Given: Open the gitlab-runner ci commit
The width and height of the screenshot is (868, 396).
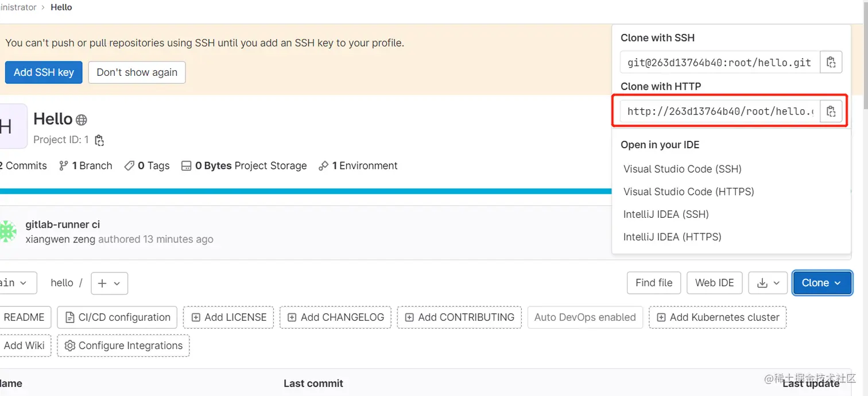Looking at the screenshot, I should [x=63, y=224].
